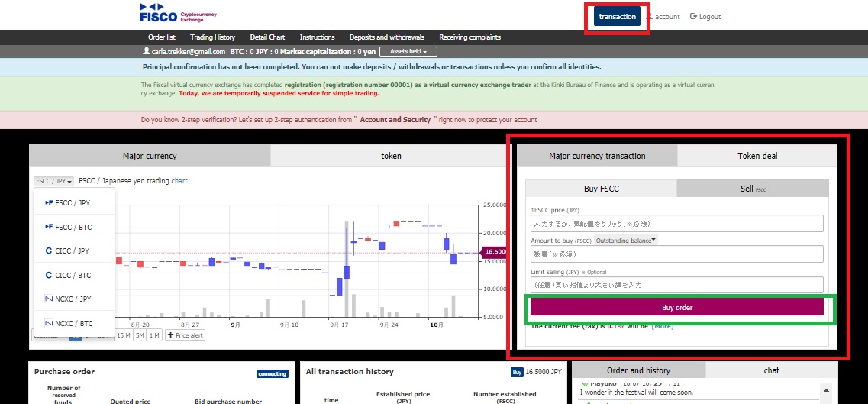Open Instructions menu item
The height and width of the screenshot is (404, 868).
(x=317, y=37)
